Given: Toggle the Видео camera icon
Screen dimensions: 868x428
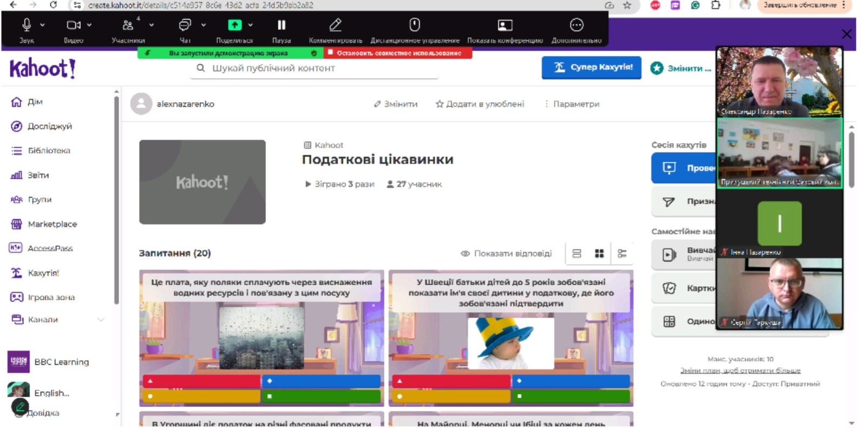Looking at the screenshot, I should (73, 25).
